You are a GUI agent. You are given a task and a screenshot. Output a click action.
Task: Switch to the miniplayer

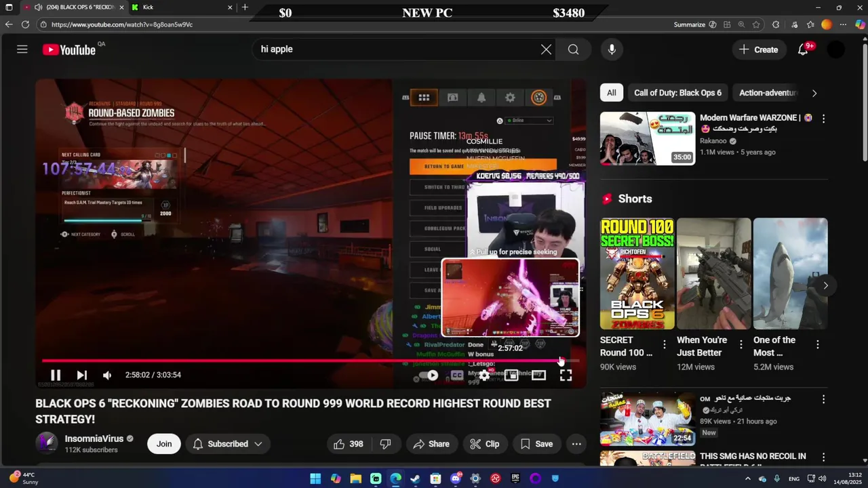coord(511,375)
